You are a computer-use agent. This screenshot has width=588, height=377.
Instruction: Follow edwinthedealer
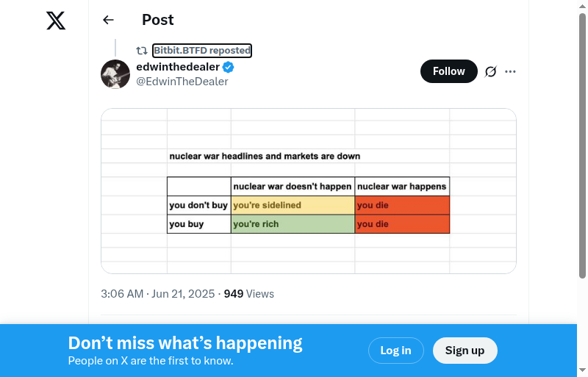[x=448, y=71]
